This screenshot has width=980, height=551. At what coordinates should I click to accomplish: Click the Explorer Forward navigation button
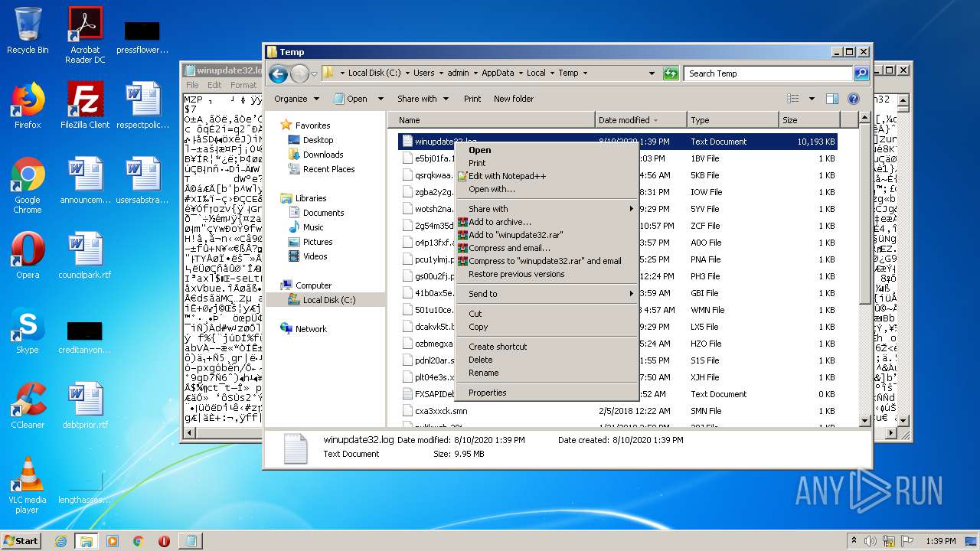299,73
